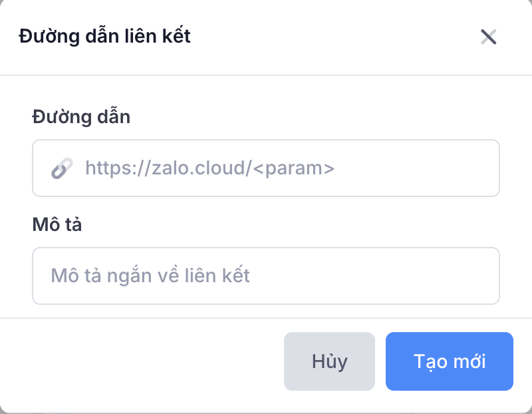
Task: Click the Mô tả description input field
Action: [266, 276]
